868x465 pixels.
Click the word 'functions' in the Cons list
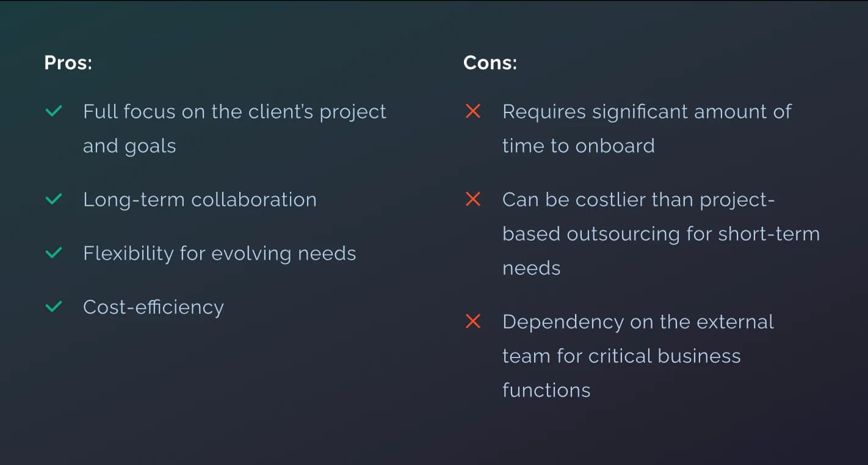coord(546,390)
